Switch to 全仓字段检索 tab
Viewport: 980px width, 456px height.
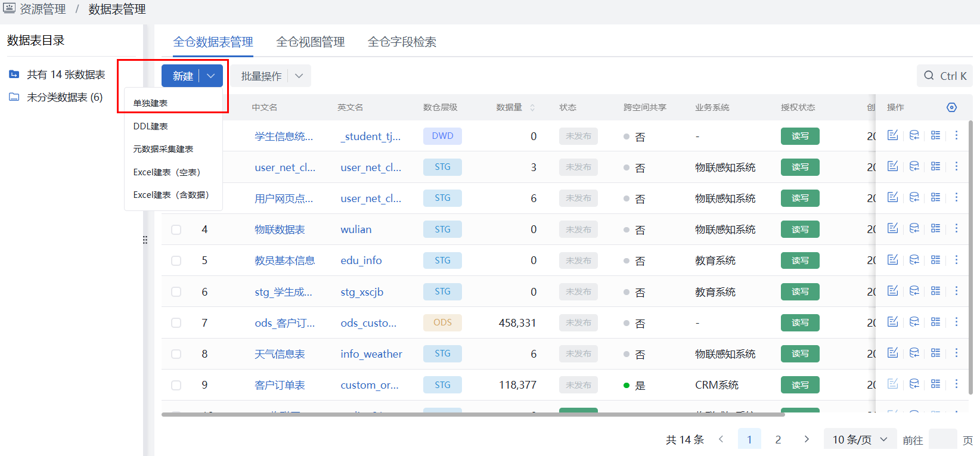pyautogui.click(x=402, y=42)
